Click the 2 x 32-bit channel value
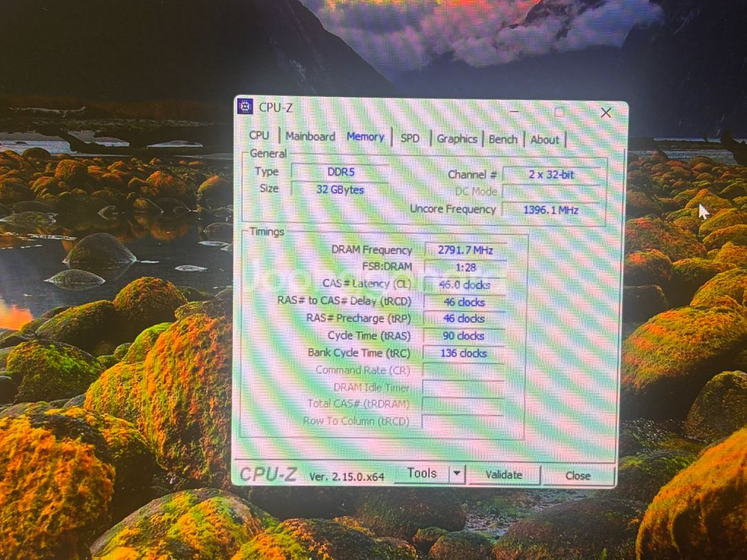The height and width of the screenshot is (560, 747). tap(554, 175)
